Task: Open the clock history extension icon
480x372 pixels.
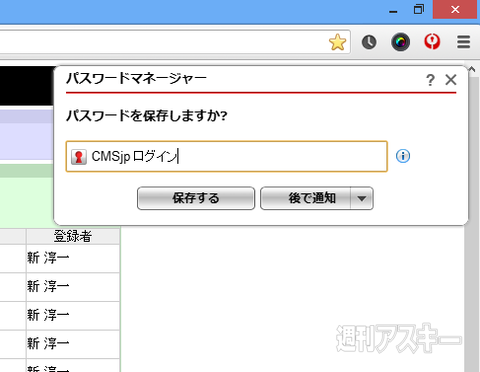Action: [369, 42]
